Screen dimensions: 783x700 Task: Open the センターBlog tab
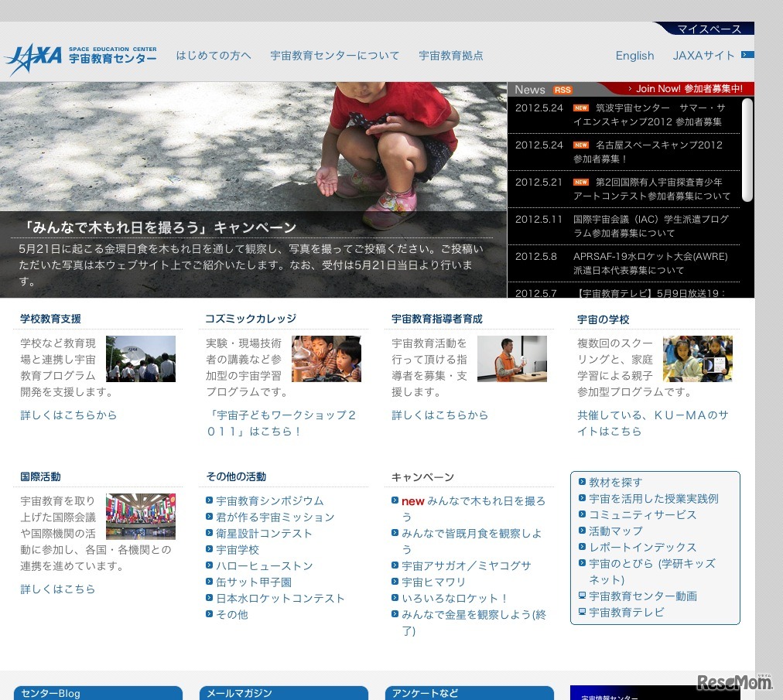click(x=97, y=693)
